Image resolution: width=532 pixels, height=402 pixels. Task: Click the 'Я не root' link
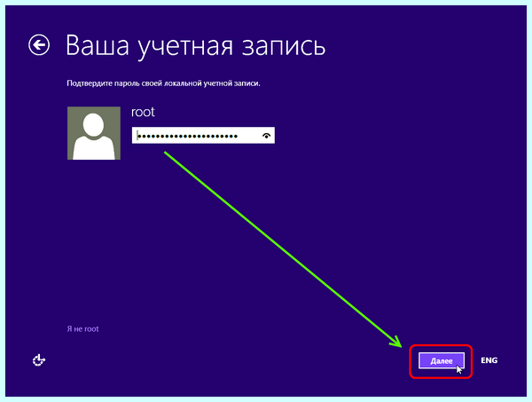pos(82,328)
